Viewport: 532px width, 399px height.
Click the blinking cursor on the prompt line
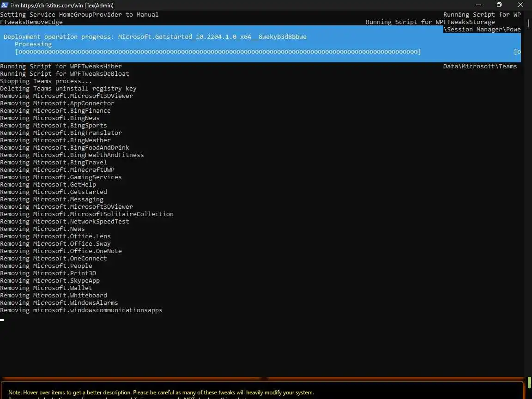[x=2, y=320]
